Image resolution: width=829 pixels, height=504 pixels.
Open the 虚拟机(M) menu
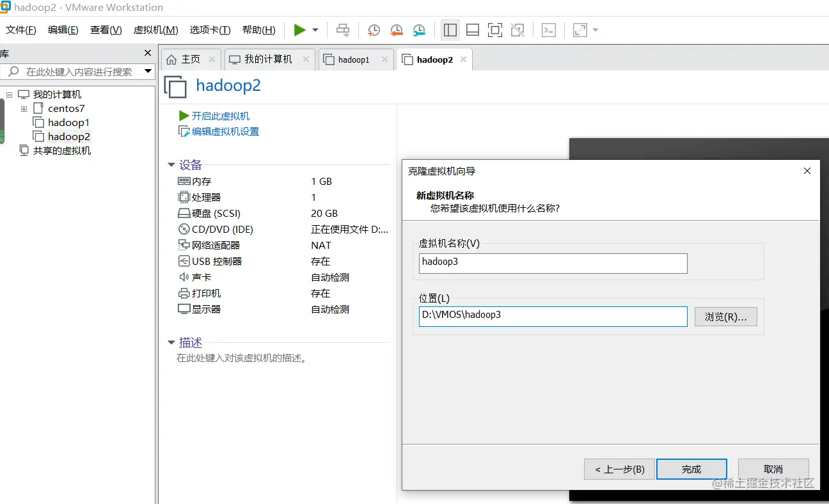click(x=155, y=30)
